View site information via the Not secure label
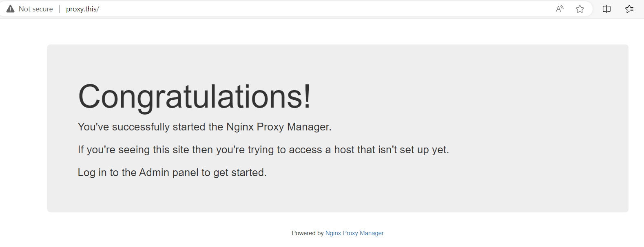 pos(36,9)
